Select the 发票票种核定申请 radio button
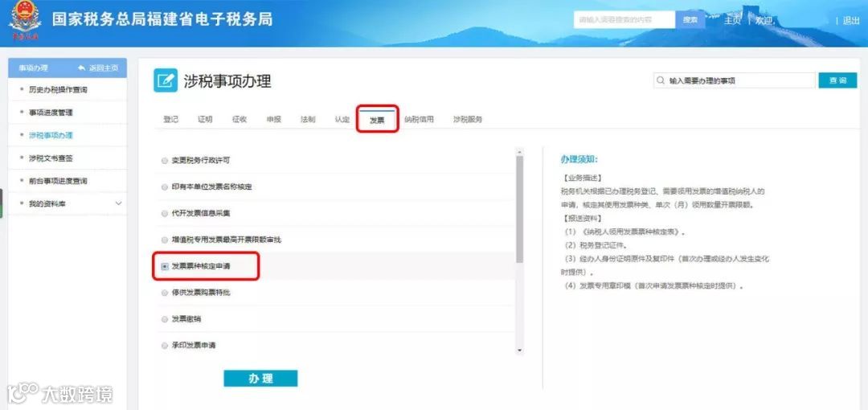868x410 pixels. [x=165, y=267]
